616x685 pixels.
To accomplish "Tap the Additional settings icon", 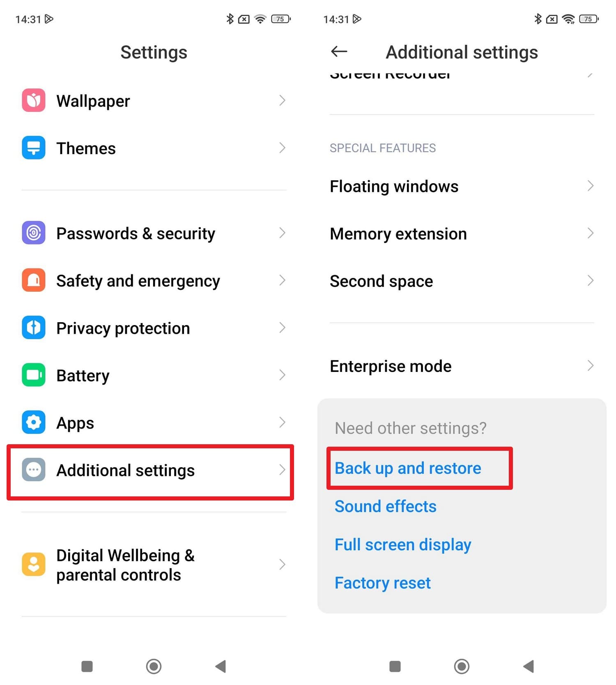I will click(x=33, y=470).
